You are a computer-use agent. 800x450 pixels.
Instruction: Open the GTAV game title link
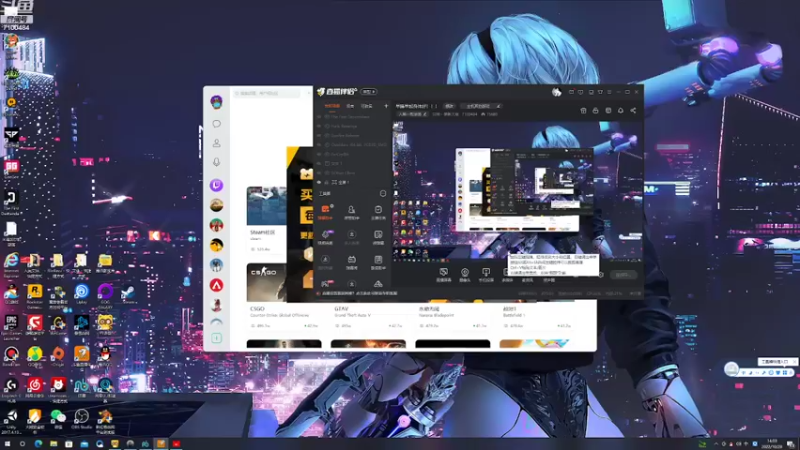[x=341, y=309]
